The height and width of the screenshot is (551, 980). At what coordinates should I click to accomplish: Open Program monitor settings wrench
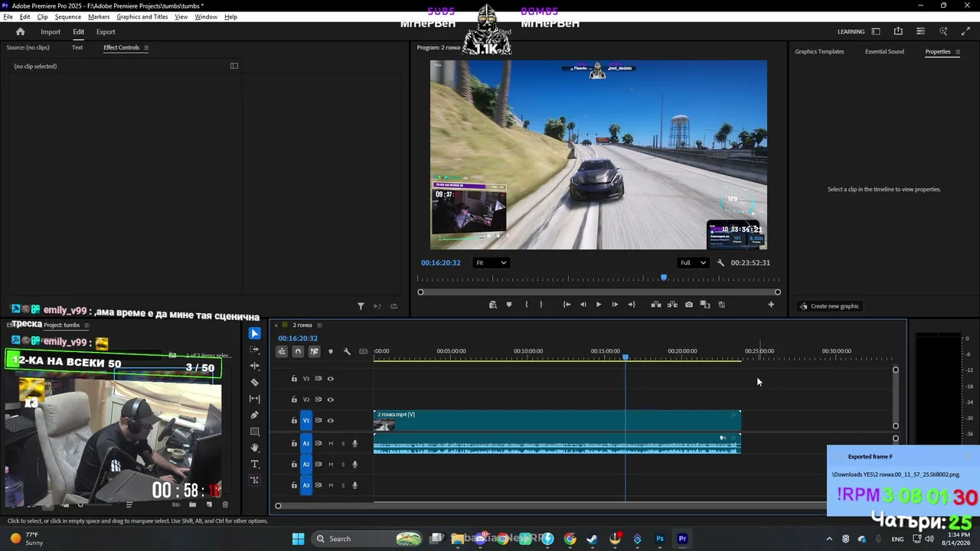(x=720, y=262)
